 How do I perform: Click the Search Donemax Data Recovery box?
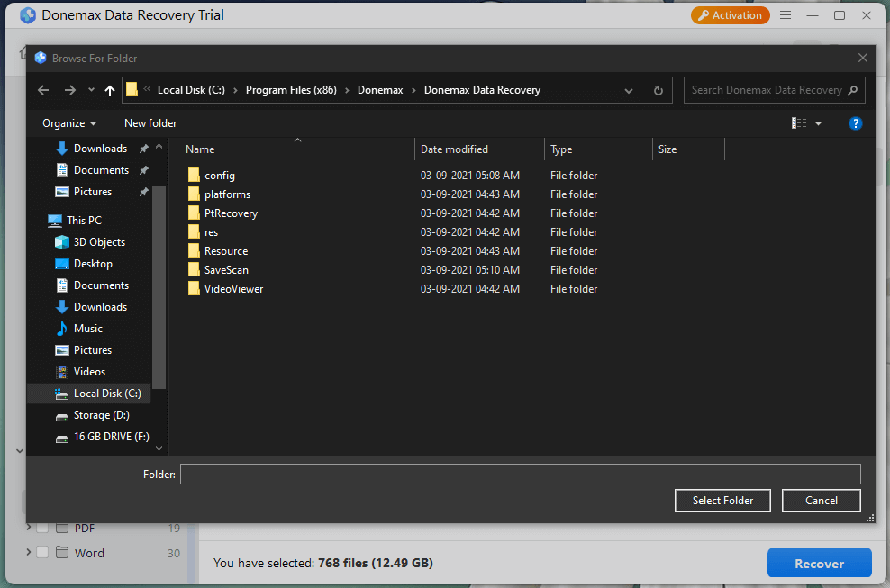774,90
